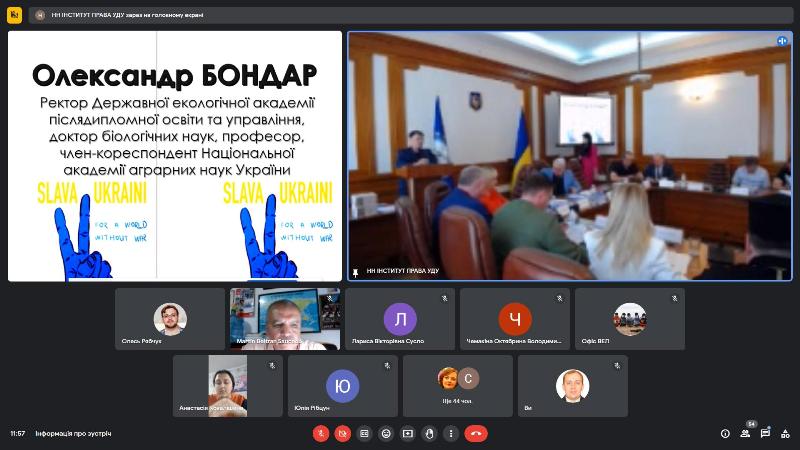
Task: Open the three-dot more options menu
Action: click(451, 433)
